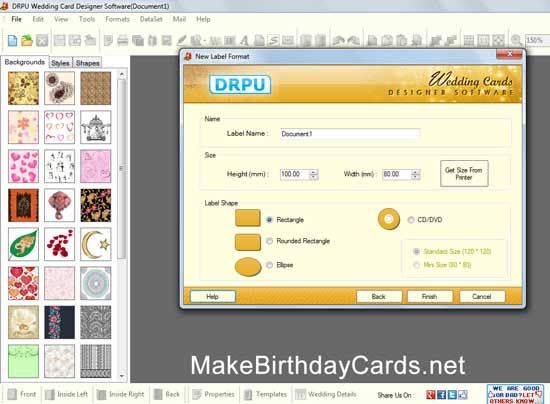This screenshot has height=404, width=550.
Task: Share on Twitter icon
Action: [452, 395]
